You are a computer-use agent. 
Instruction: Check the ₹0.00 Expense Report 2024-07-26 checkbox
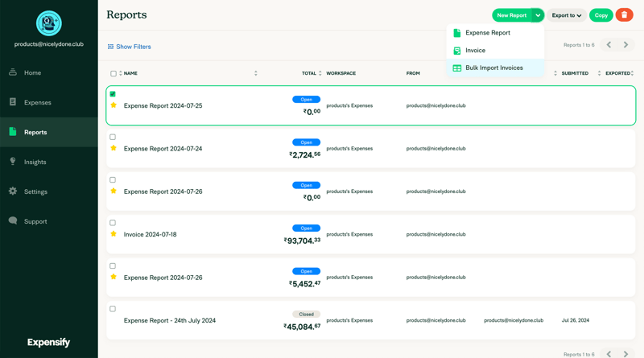click(x=113, y=180)
